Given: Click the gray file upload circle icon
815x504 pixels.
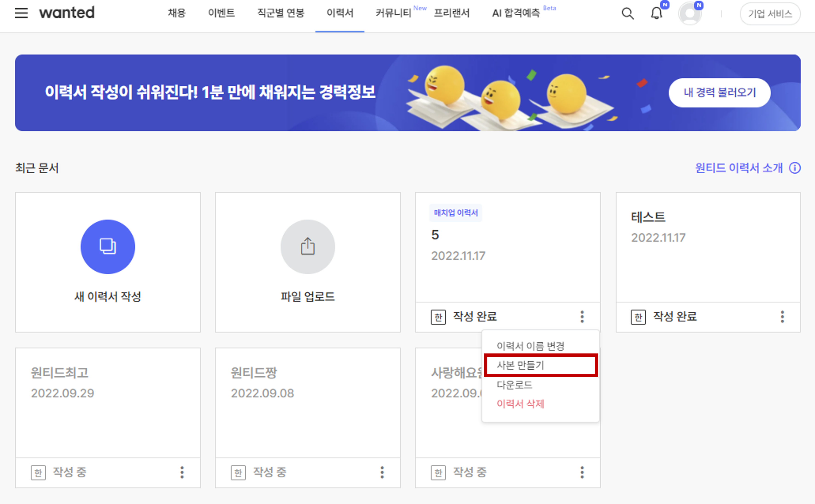Looking at the screenshot, I should pyautogui.click(x=308, y=247).
